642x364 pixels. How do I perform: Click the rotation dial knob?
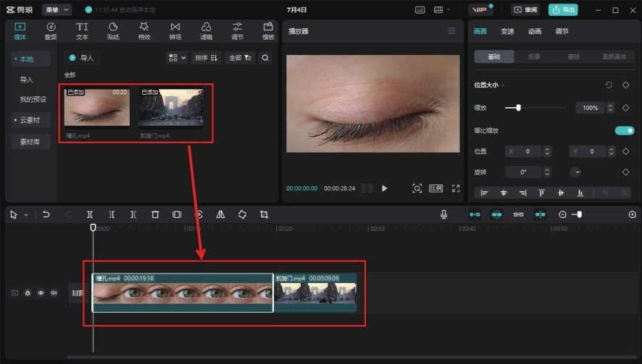pyautogui.click(x=575, y=172)
